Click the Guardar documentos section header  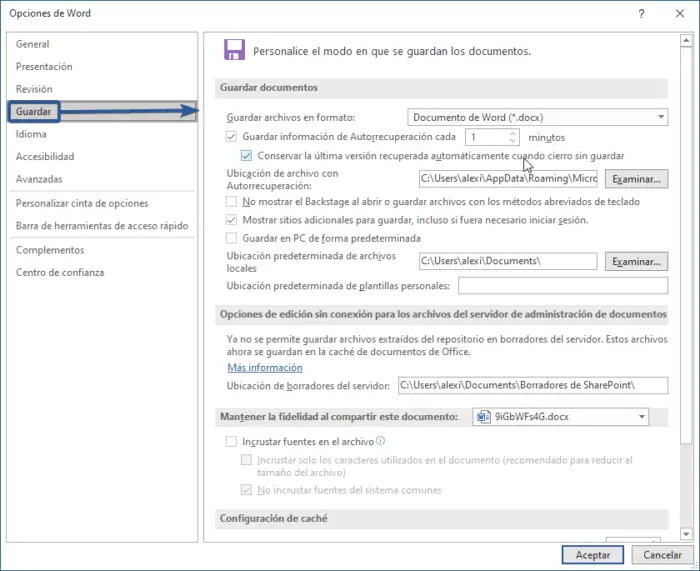click(x=441, y=88)
